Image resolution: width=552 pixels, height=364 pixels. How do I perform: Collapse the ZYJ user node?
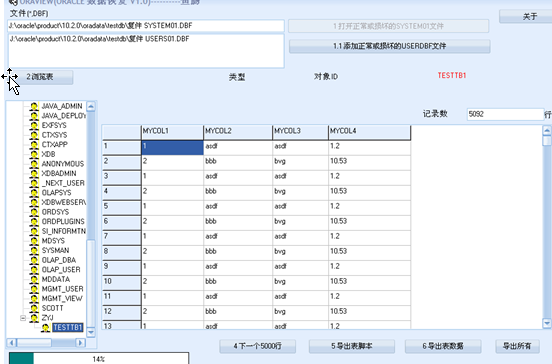(23, 318)
